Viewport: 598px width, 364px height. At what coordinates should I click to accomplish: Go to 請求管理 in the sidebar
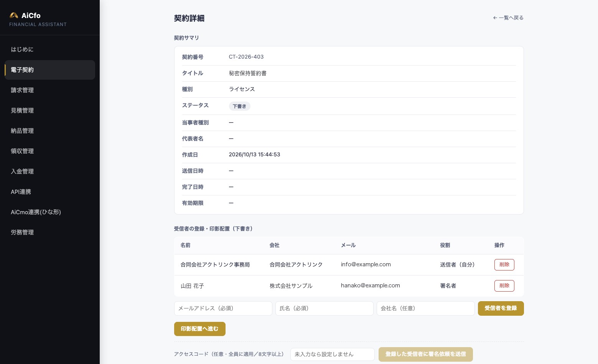[x=50, y=90]
